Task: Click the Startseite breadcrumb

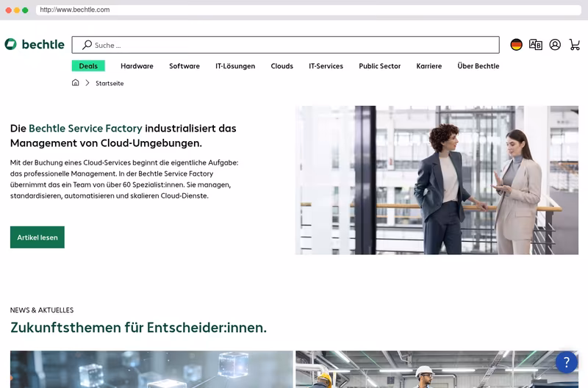Action: pyautogui.click(x=110, y=83)
